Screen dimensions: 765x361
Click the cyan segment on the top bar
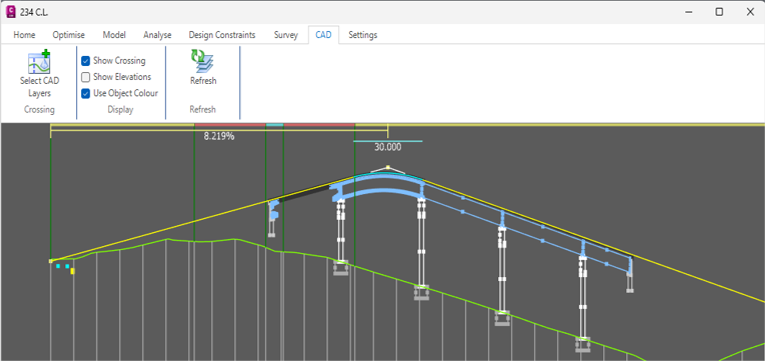point(274,125)
